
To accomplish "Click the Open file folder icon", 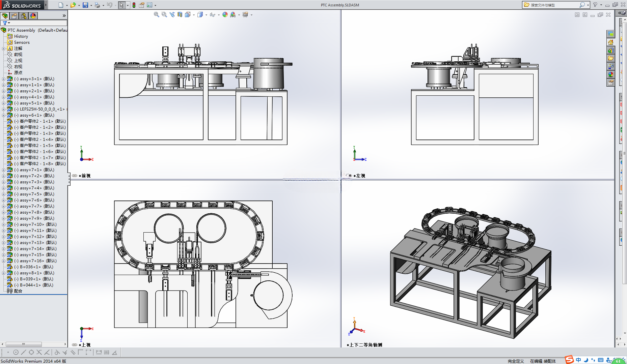I will tap(73, 5).
